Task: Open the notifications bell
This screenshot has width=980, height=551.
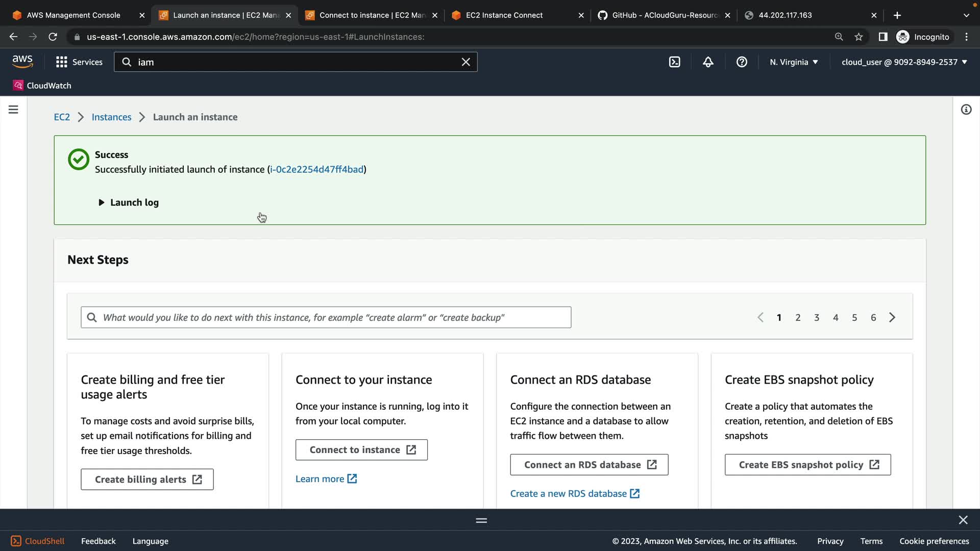Action: (x=708, y=62)
